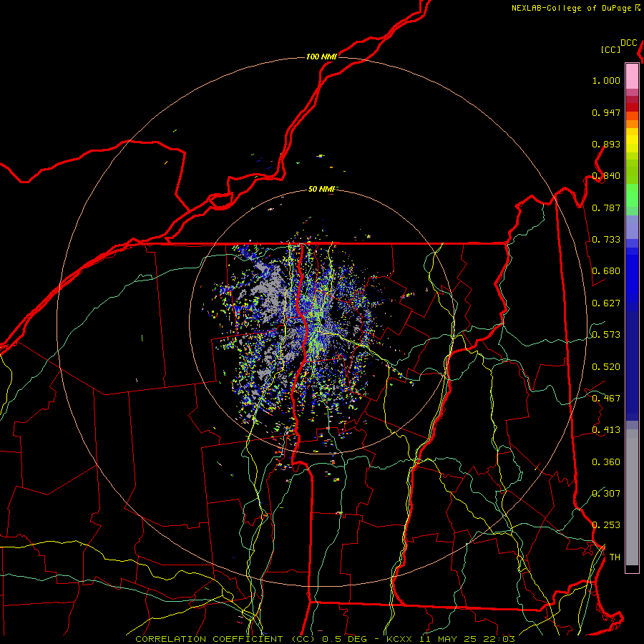Click the 0.573 value on the color scale
The height and width of the screenshot is (644, 644).
(606, 335)
